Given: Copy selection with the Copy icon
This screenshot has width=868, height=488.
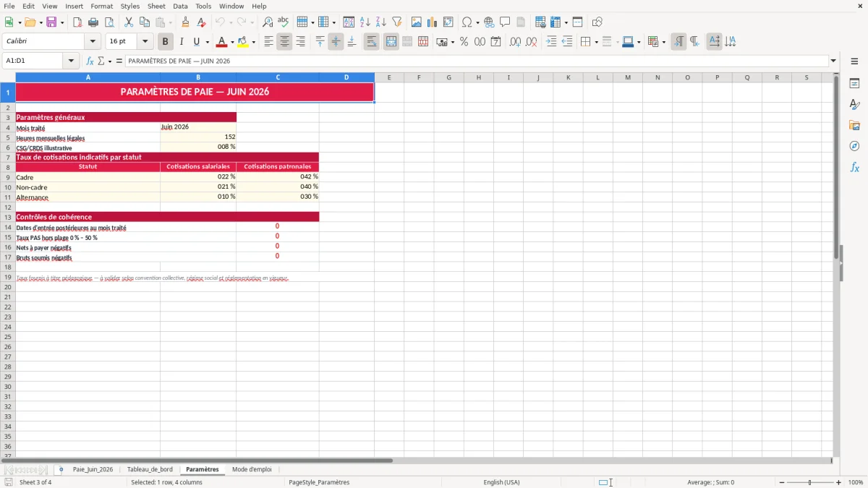Looking at the screenshot, I should [x=145, y=22].
